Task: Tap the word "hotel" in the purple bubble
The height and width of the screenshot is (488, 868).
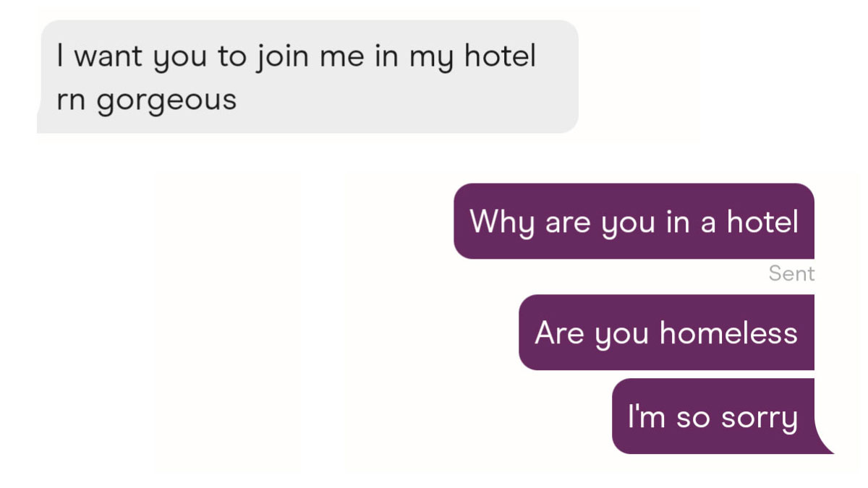Action: tap(762, 221)
